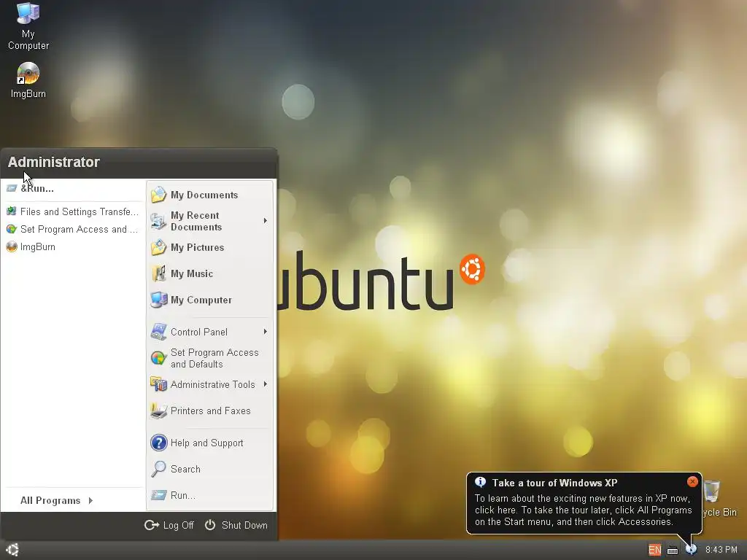Click the My Documents folder icon
747x560 pixels.
158,195
